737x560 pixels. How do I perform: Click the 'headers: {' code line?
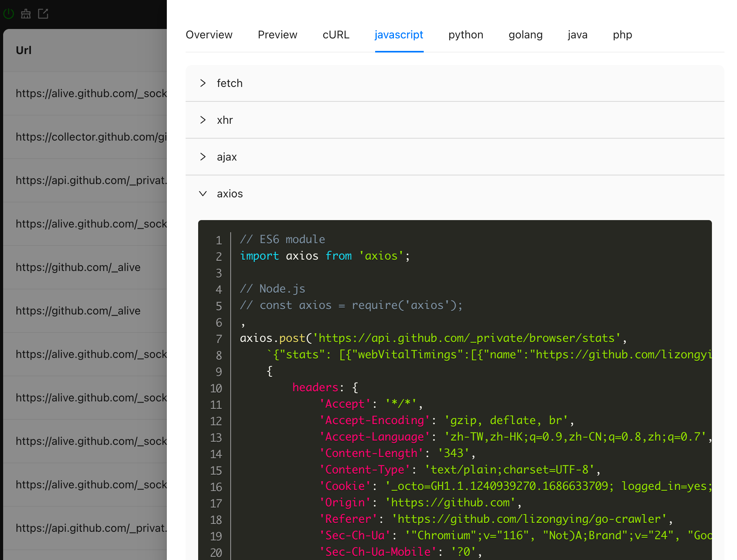coord(325,388)
